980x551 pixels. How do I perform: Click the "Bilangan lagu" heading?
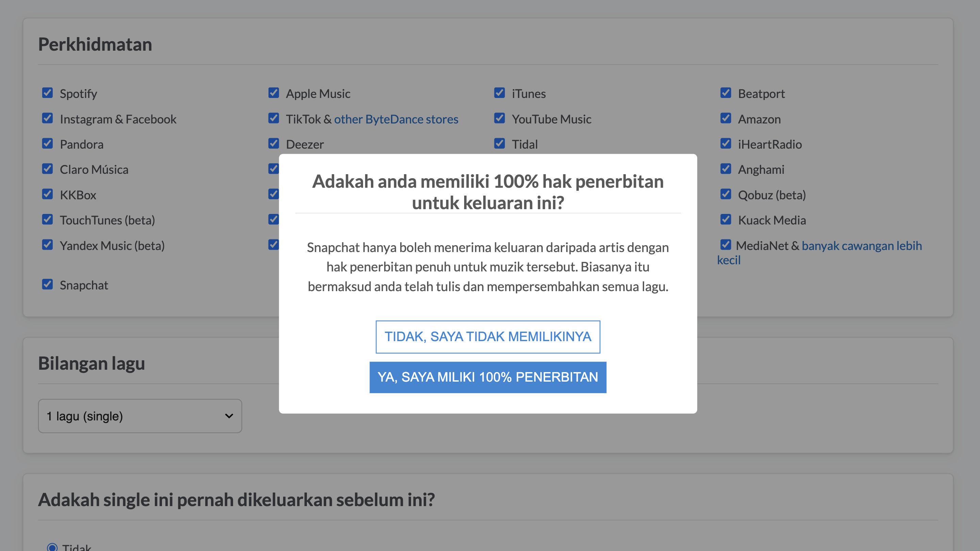coord(92,363)
